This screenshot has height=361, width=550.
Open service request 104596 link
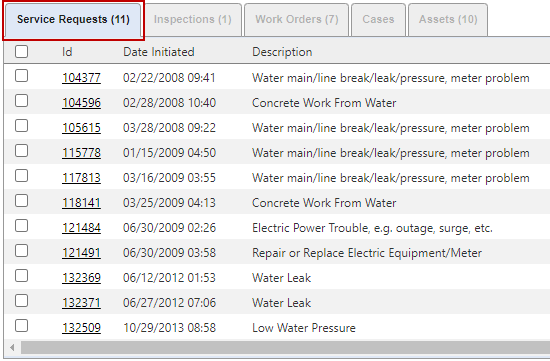tap(81, 103)
